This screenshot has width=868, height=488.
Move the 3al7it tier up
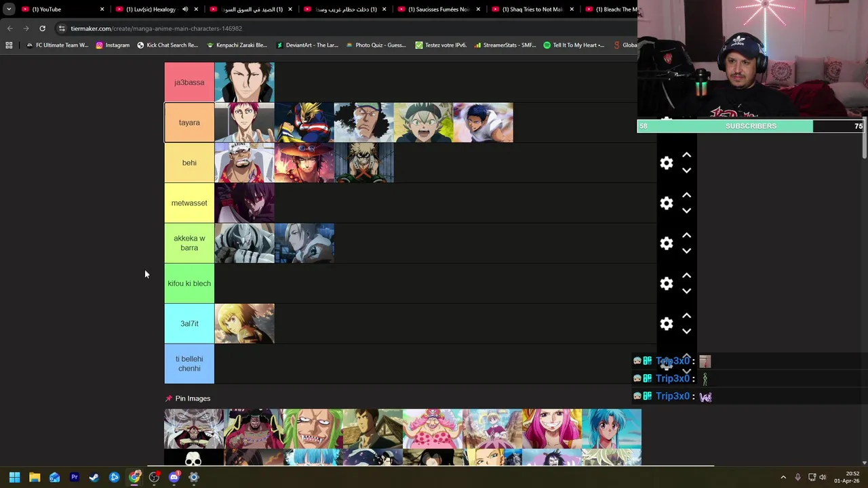click(686, 316)
